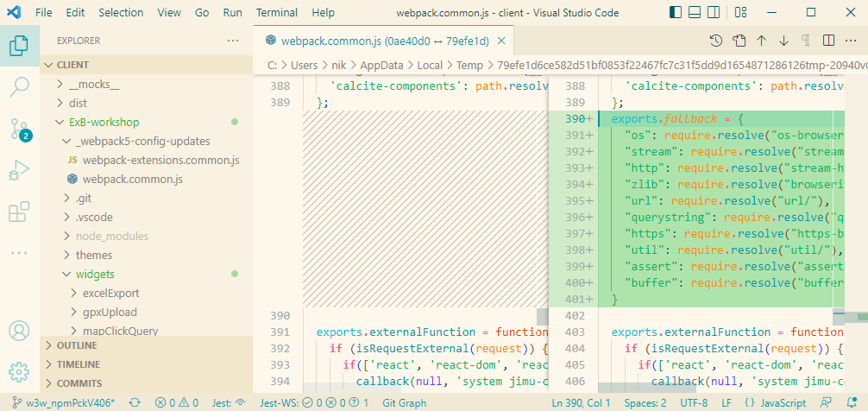The image size is (868, 411).
Task: Toggle secondary side bar layout icon
Action: (x=714, y=12)
